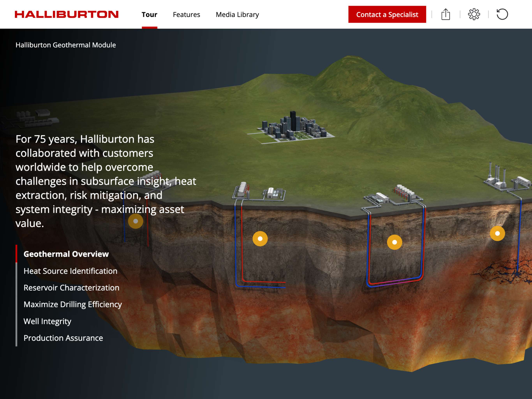Select hotspot near open-ended horizontal wells

260,239
